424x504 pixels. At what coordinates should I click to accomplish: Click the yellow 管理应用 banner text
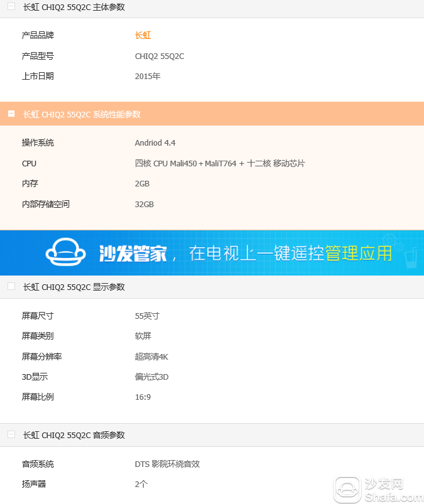pyautogui.click(x=359, y=254)
